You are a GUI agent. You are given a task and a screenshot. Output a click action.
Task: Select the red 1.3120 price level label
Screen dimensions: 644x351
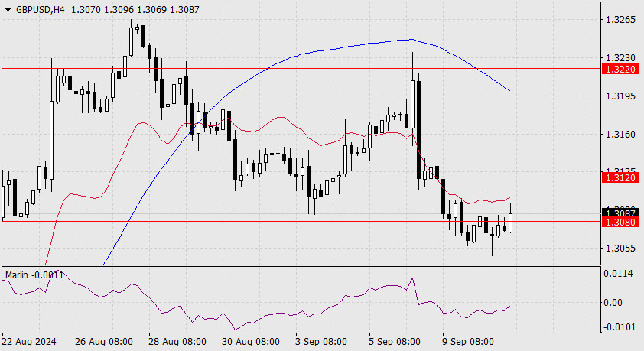pyautogui.click(x=620, y=177)
